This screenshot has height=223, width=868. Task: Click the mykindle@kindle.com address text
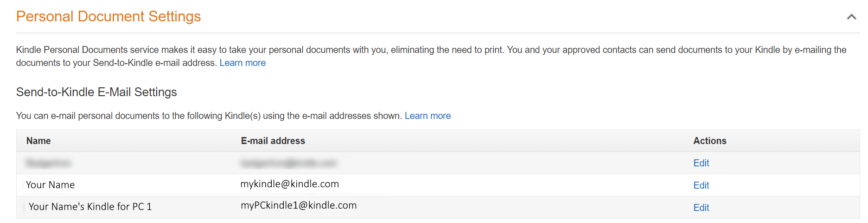290,184
